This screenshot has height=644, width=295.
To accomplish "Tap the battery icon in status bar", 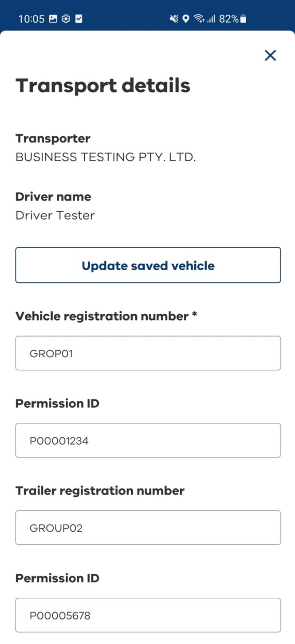I will 243,19.
